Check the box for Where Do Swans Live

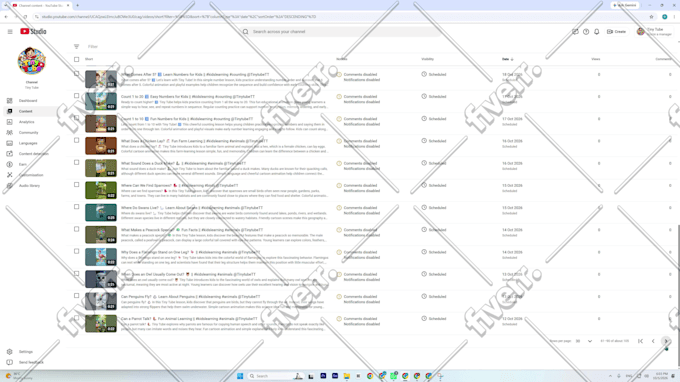click(77, 207)
